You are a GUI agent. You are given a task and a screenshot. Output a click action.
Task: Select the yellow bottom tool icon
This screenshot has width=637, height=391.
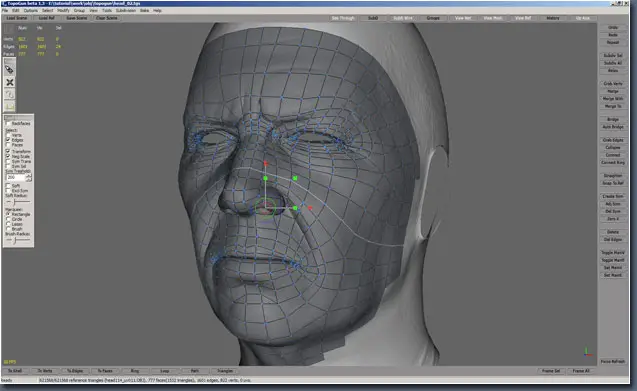click(x=9, y=106)
